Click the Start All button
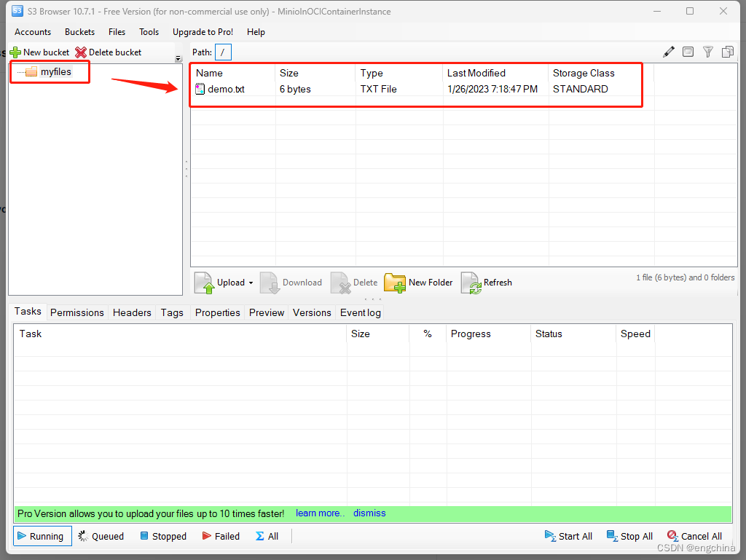Viewport: 746px width, 560px height. click(x=568, y=536)
